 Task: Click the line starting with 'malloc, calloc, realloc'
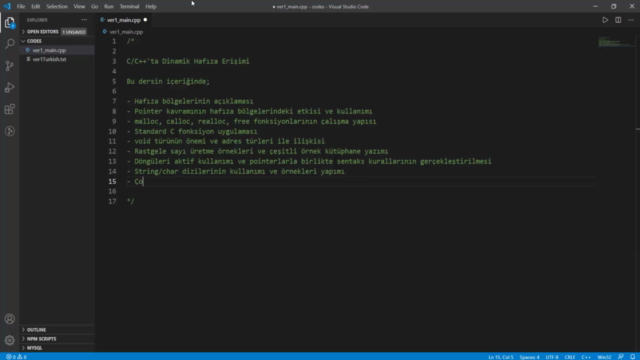[251, 122]
